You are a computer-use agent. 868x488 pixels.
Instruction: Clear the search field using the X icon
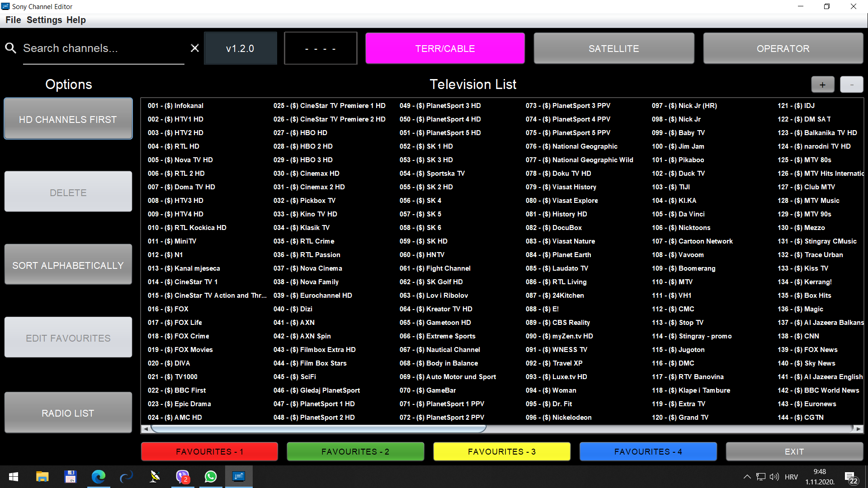(x=195, y=48)
